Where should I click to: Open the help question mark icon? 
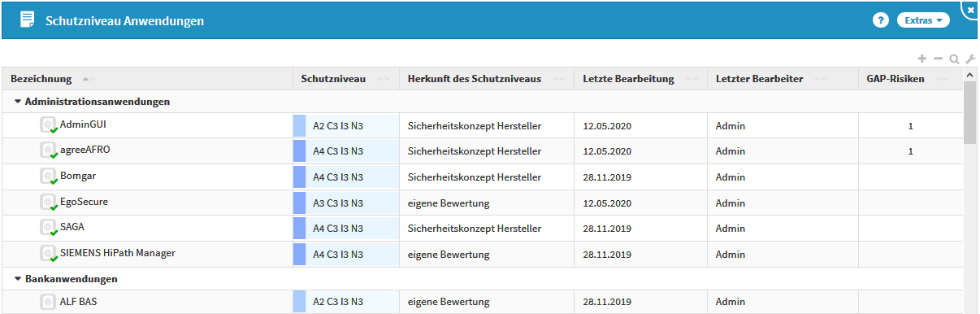[x=880, y=20]
